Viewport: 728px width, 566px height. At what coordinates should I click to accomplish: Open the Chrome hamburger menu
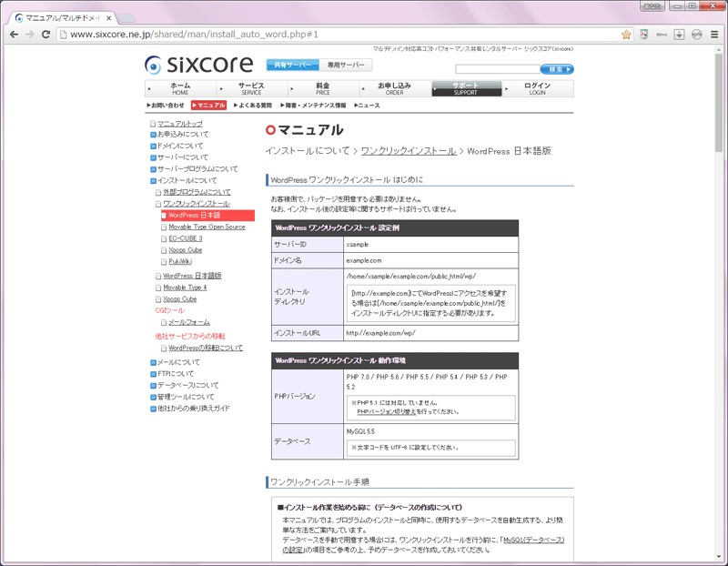[x=714, y=35]
